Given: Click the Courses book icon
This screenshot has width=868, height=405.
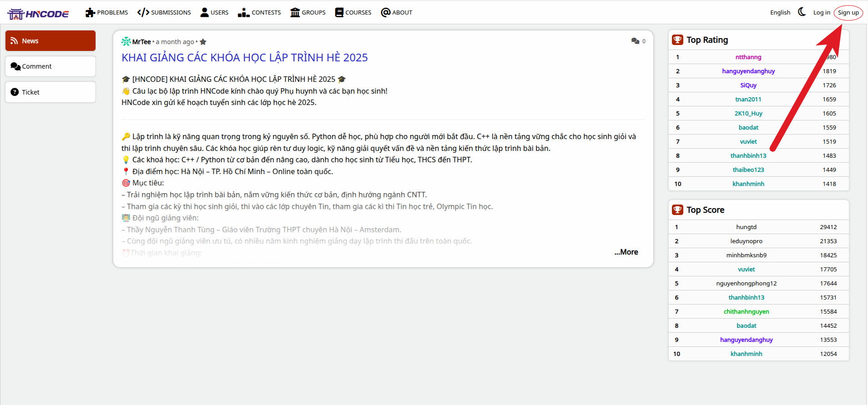Looking at the screenshot, I should [339, 13].
